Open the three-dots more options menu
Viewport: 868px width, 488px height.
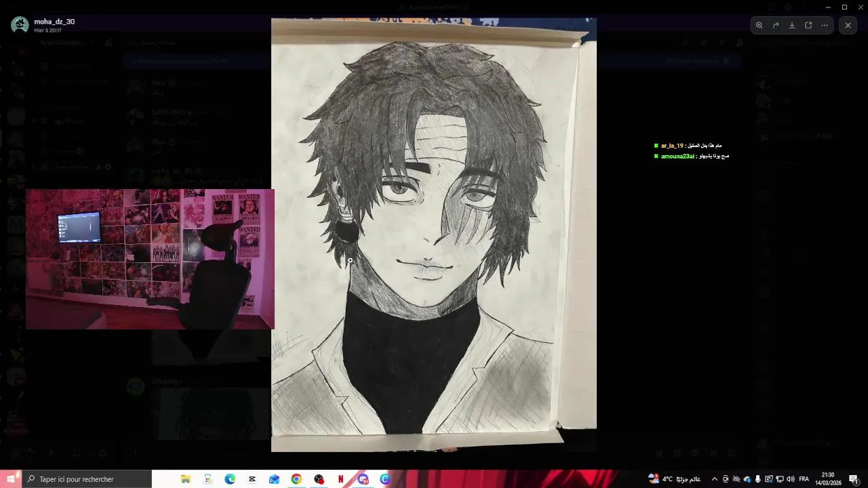click(x=825, y=25)
